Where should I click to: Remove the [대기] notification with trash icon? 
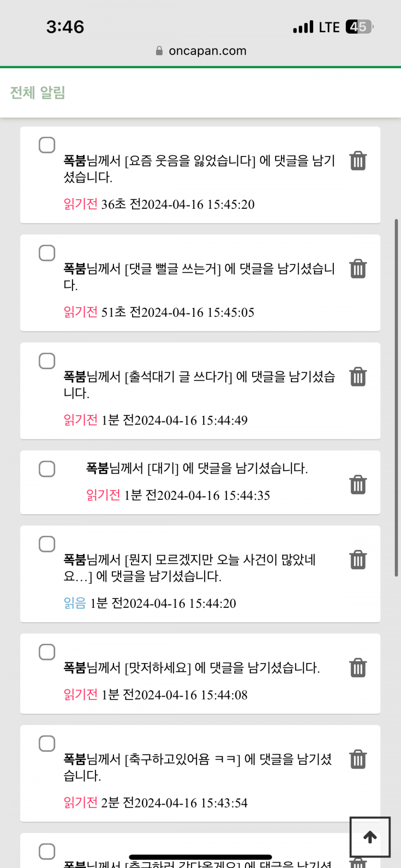pyautogui.click(x=358, y=485)
